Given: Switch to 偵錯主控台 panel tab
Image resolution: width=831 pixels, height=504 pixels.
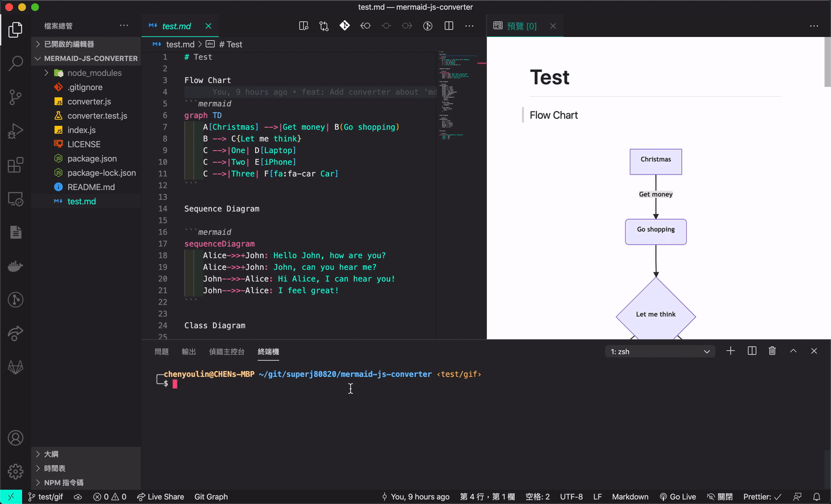Looking at the screenshot, I should click(227, 352).
